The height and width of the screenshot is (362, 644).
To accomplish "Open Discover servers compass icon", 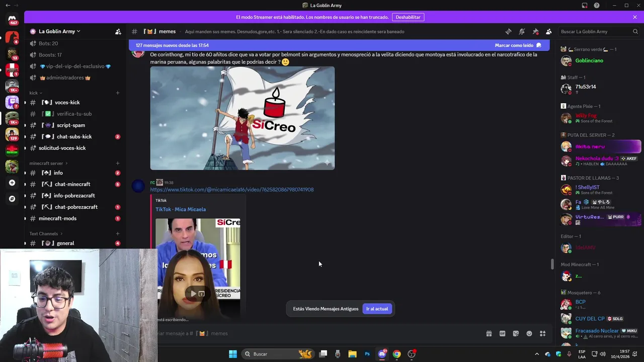I will click(12, 199).
